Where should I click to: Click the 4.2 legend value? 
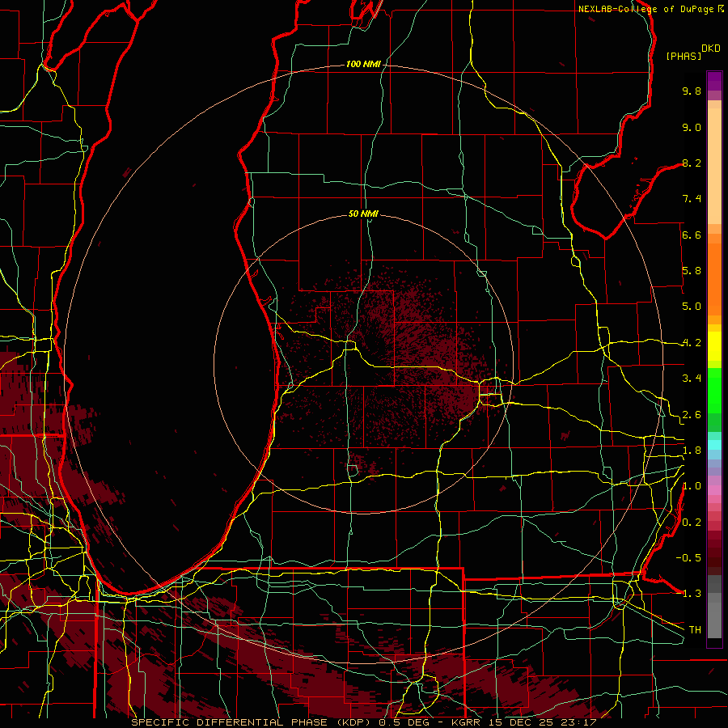692,343
